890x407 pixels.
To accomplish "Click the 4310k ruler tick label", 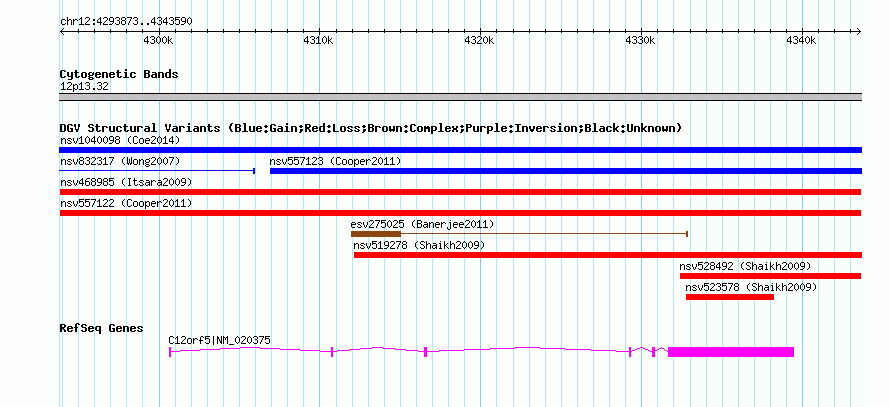I will point(318,41).
